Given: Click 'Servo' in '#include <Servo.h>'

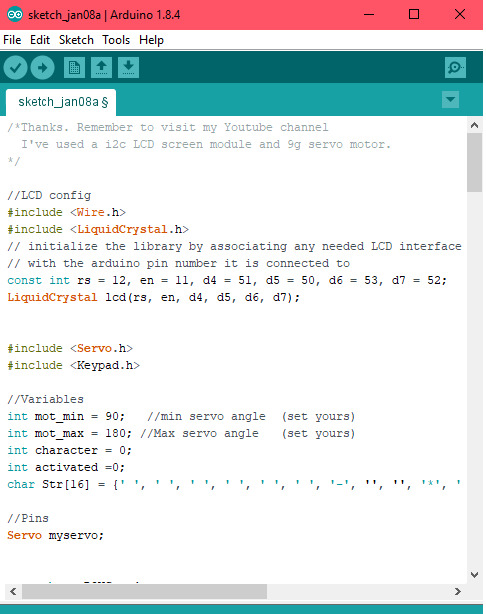Looking at the screenshot, I should [94, 348].
